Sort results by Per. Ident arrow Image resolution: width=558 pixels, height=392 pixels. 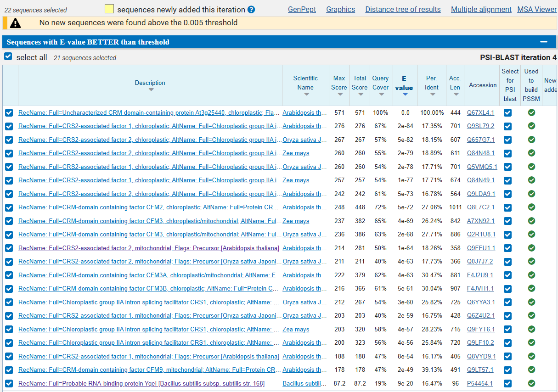[x=433, y=95]
